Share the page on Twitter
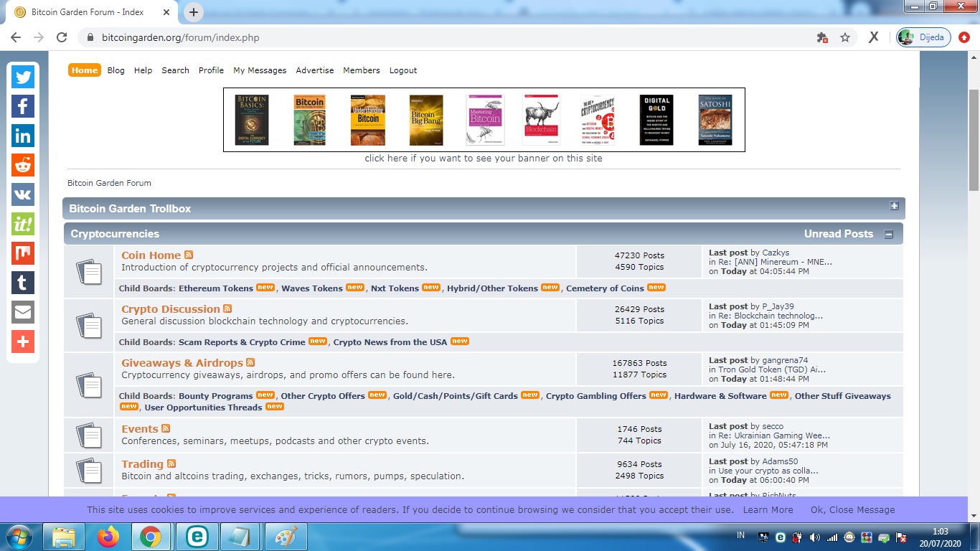 coord(23,77)
